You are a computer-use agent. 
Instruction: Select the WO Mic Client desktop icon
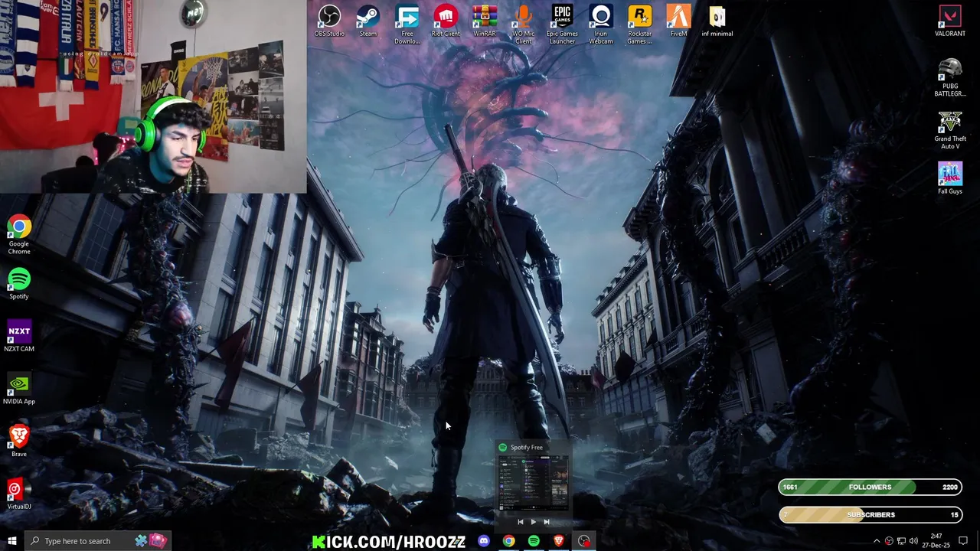coord(524,24)
